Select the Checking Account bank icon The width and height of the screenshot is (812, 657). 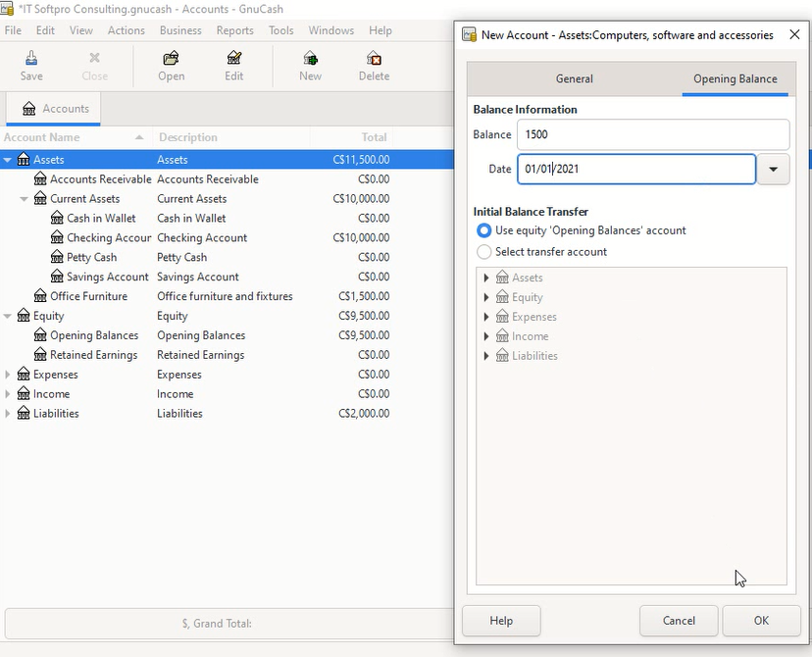57,238
